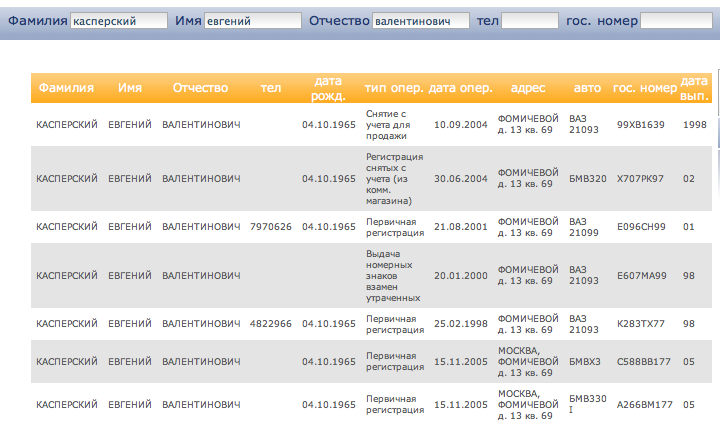Click the авто column header
Image resolution: width=720 pixels, height=427 pixels.
click(587, 88)
